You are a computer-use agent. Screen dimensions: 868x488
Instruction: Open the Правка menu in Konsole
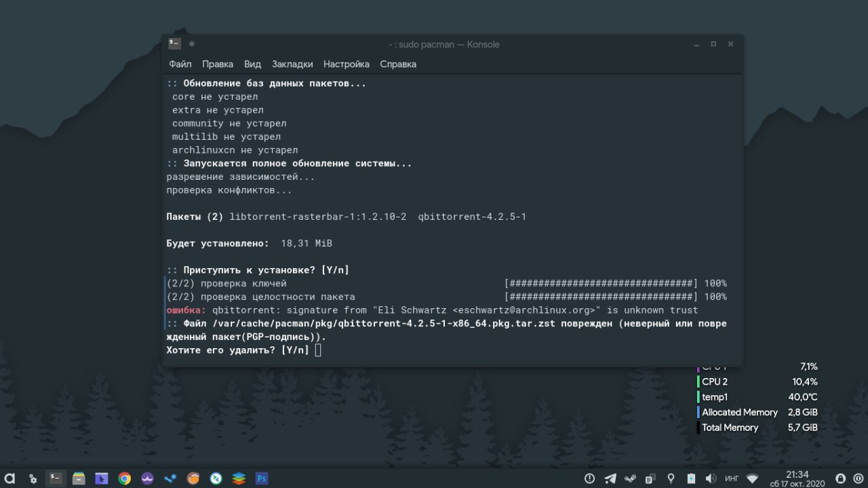click(x=218, y=64)
